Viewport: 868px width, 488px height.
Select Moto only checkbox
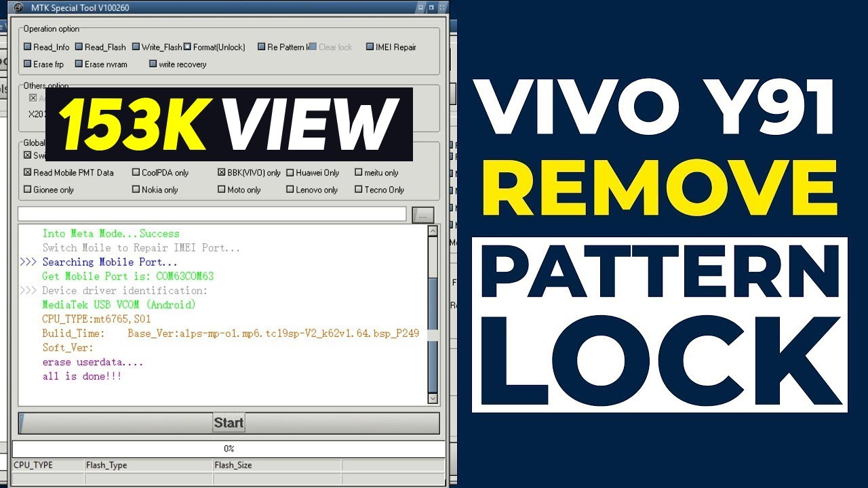coord(222,190)
